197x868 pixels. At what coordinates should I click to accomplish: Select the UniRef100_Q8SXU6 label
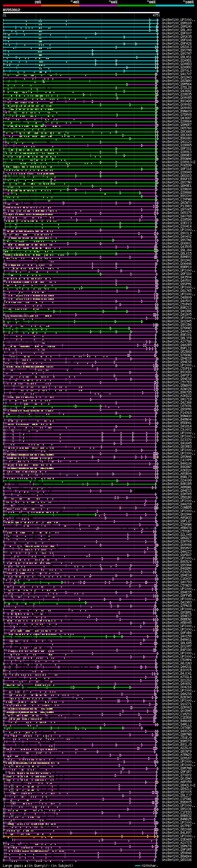click(x=177, y=860)
